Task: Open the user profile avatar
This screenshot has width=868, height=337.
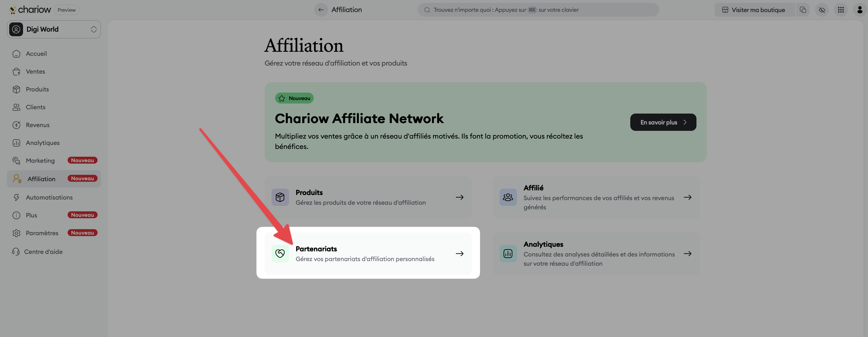Action: (860, 10)
